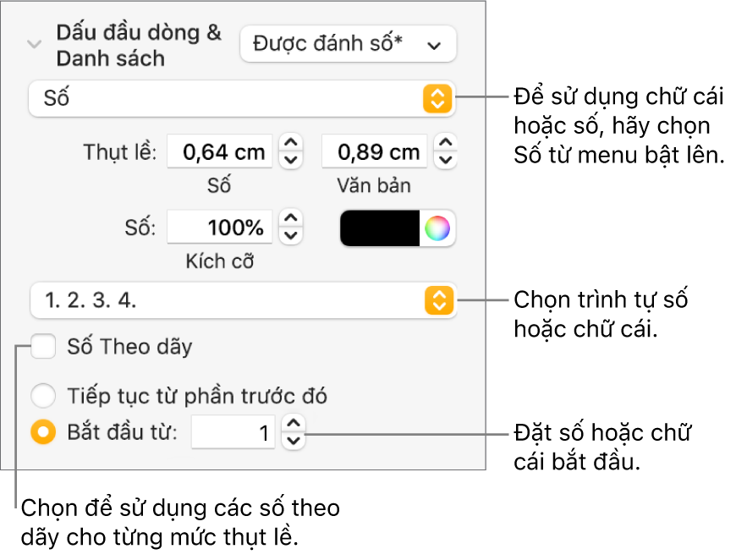Viewport: 736px width, 560px height.
Task: Increase the number size percentage
Action: (291, 219)
